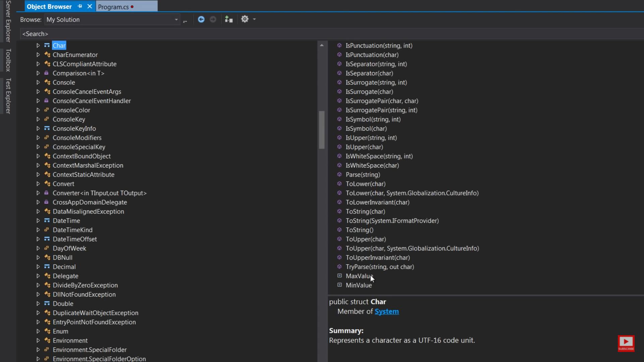The height and width of the screenshot is (362, 644).
Task: Select TryParse(string, out char) member
Action: (380, 267)
